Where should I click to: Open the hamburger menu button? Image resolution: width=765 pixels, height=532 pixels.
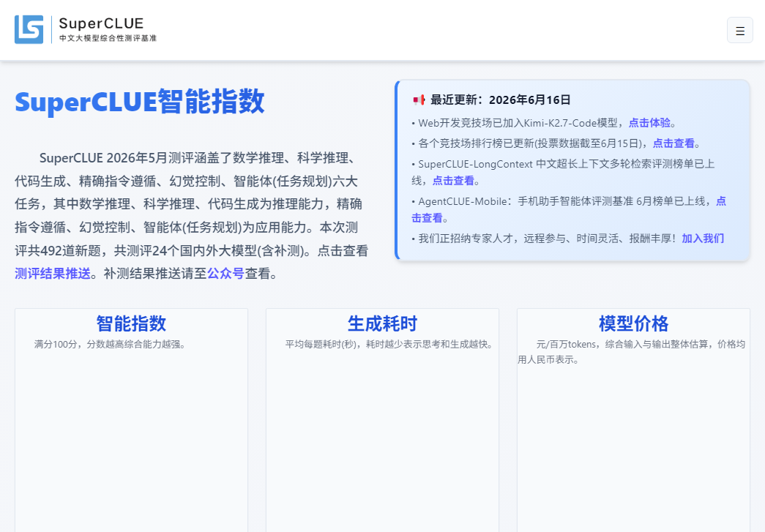coord(739,30)
